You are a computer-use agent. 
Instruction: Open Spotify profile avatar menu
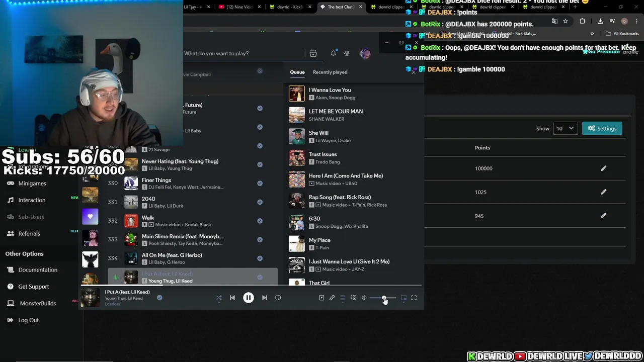click(x=365, y=53)
